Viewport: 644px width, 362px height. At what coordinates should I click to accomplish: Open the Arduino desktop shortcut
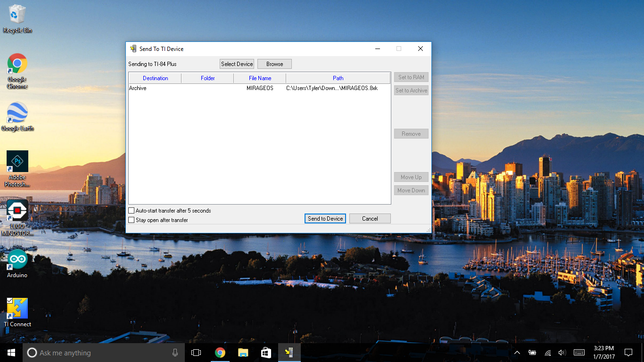[x=17, y=263]
